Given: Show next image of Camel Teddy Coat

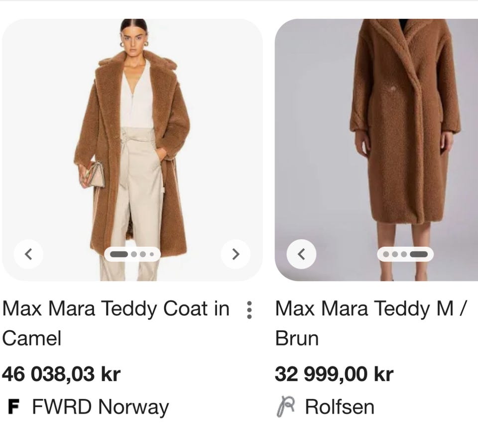Looking at the screenshot, I should (x=236, y=254).
